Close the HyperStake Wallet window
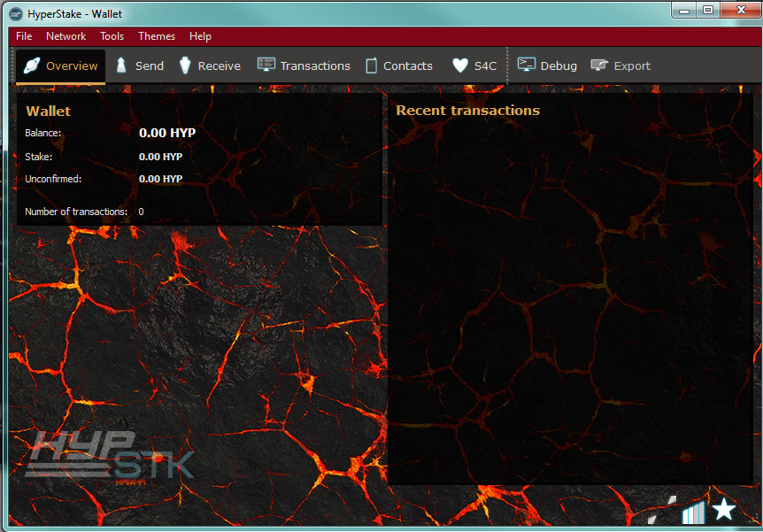 click(x=741, y=11)
